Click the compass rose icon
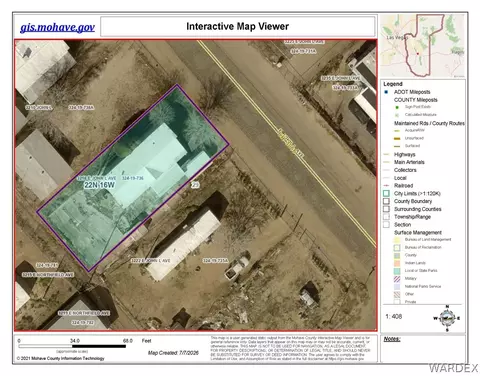The width and height of the screenshot is (480, 376). tap(447, 318)
